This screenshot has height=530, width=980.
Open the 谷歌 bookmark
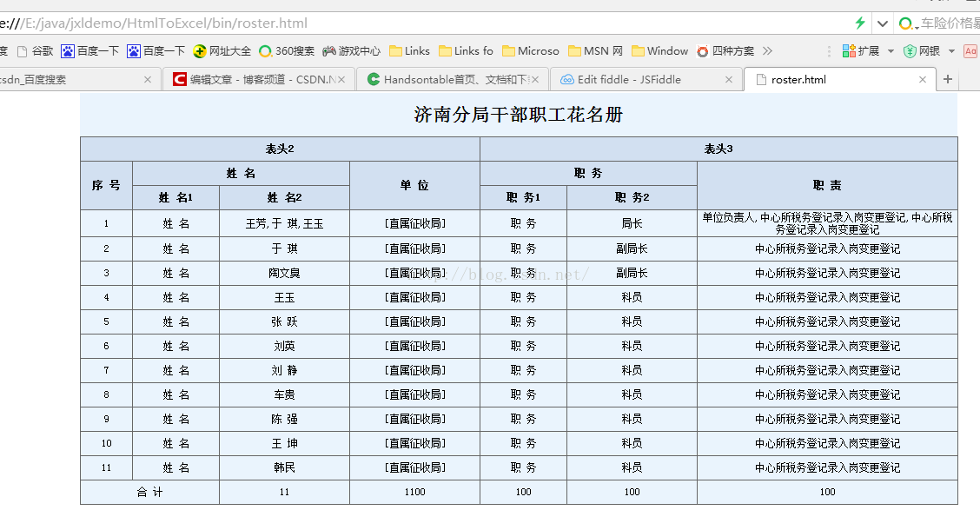[x=35, y=51]
